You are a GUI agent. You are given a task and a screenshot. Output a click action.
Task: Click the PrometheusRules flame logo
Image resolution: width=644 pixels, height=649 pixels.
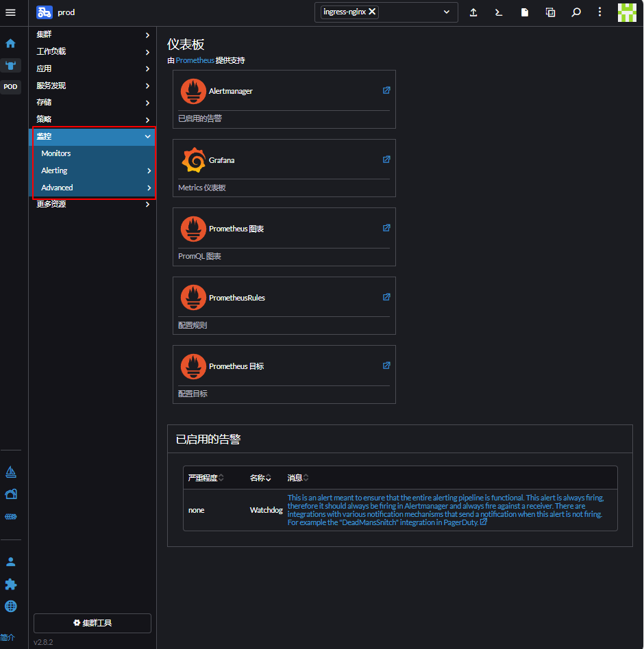[193, 298]
